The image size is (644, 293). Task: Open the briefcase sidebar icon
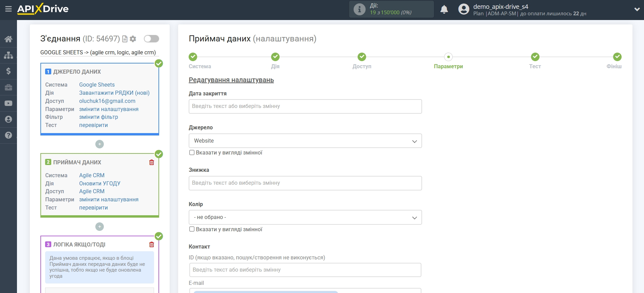8,87
